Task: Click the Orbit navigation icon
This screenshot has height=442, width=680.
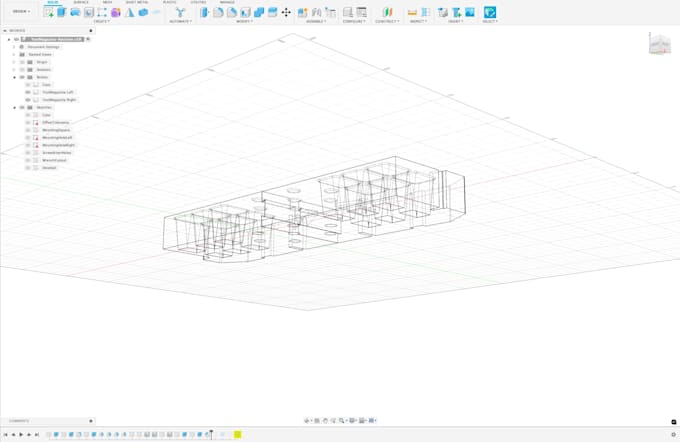Action: [307, 420]
